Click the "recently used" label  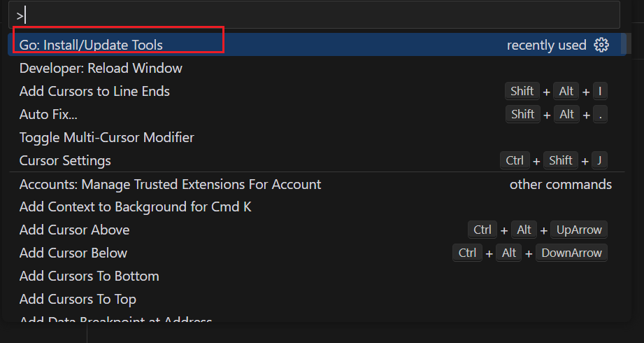click(x=546, y=45)
